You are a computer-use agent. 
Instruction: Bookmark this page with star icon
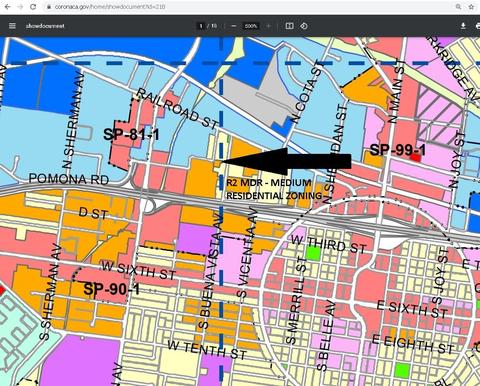(x=471, y=7)
